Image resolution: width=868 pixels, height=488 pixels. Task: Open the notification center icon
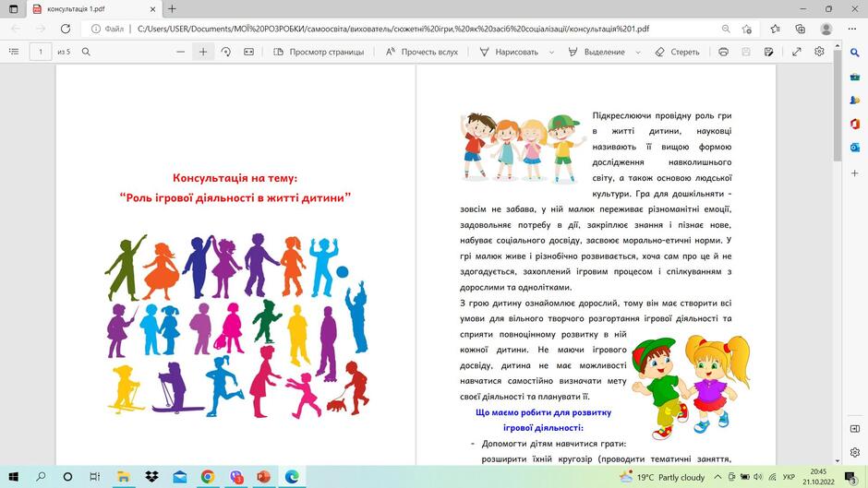[851, 477]
